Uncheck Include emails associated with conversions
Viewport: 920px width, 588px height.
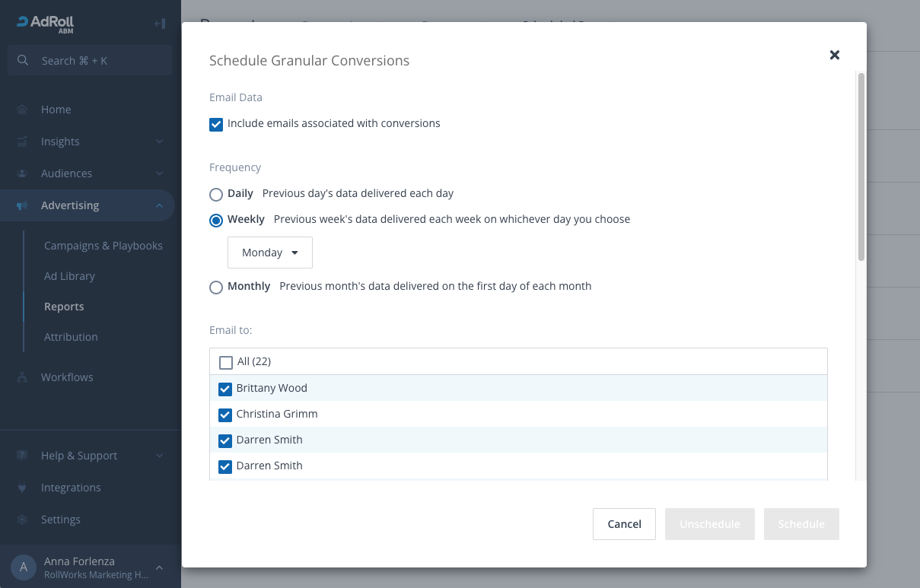[216, 124]
